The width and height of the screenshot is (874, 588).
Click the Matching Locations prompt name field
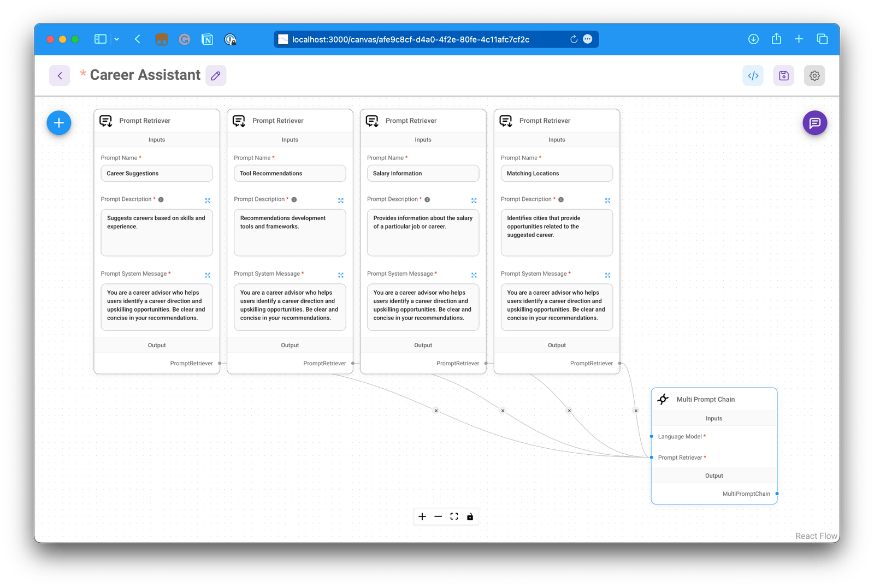pos(557,173)
